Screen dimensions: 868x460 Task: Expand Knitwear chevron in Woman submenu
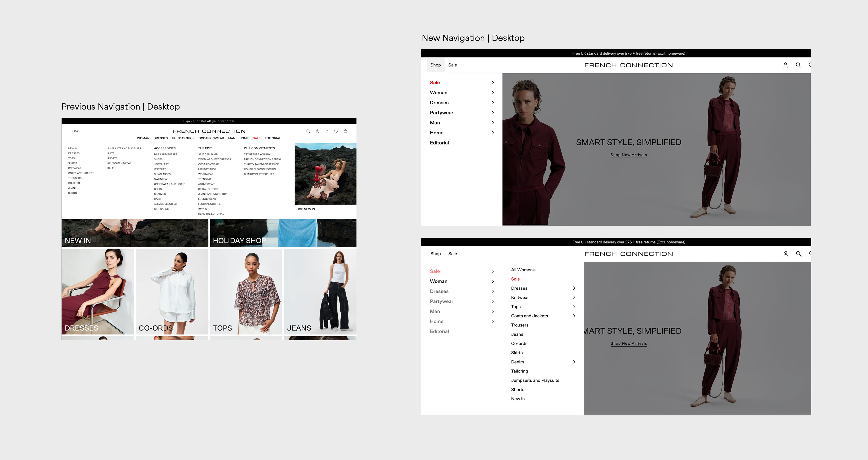[574, 298]
